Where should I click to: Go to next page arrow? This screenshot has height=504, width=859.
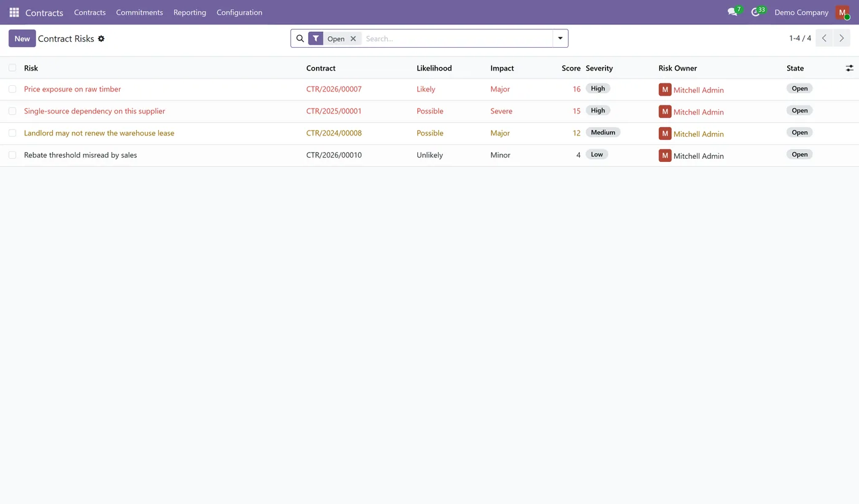(842, 38)
